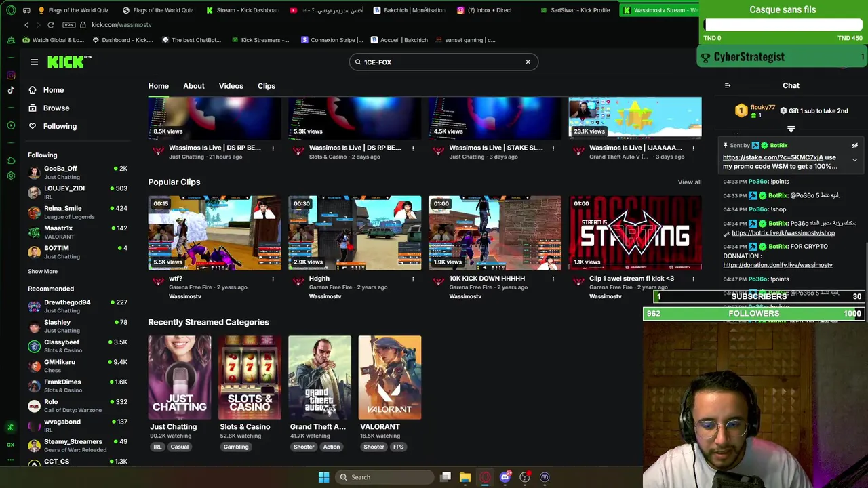This screenshot has width=868, height=488.
Task: Open Windows Start menu
Action: [323, 477]
